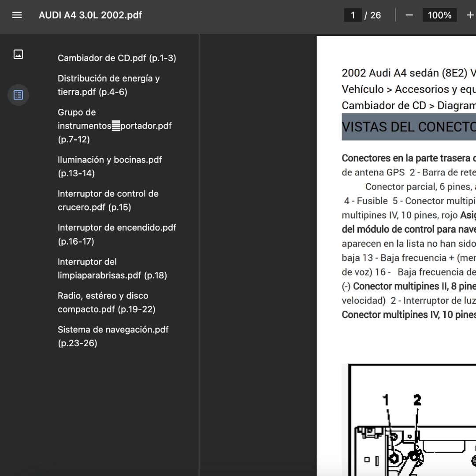Navigate to Interruptor del limpiaparabrisas.pdf
The height and width of the screenshot is (476, 476).
[x=112, y=268]
